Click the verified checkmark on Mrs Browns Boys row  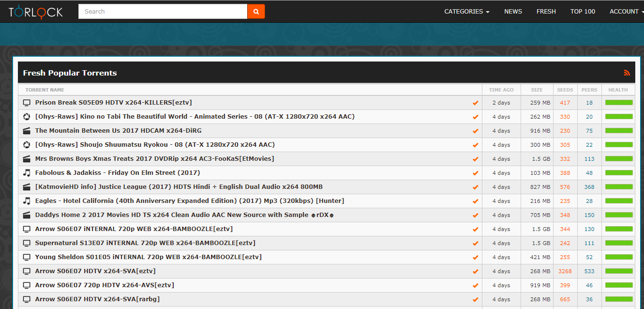point(475,159)
